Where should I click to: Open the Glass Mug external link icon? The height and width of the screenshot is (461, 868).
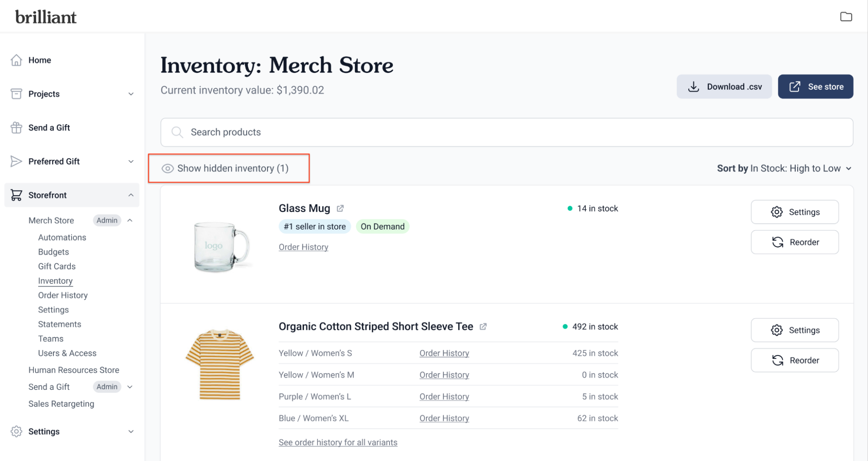tap(340, 208)
